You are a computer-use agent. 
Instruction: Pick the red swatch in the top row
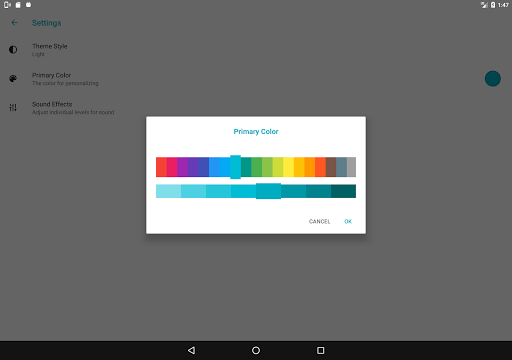[x=161, y=167]
